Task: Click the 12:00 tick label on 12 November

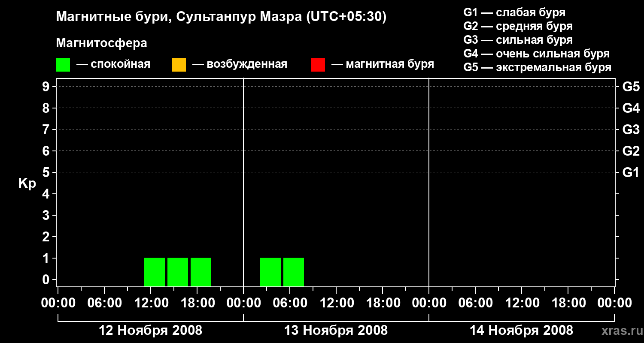Action: point(151,303)
